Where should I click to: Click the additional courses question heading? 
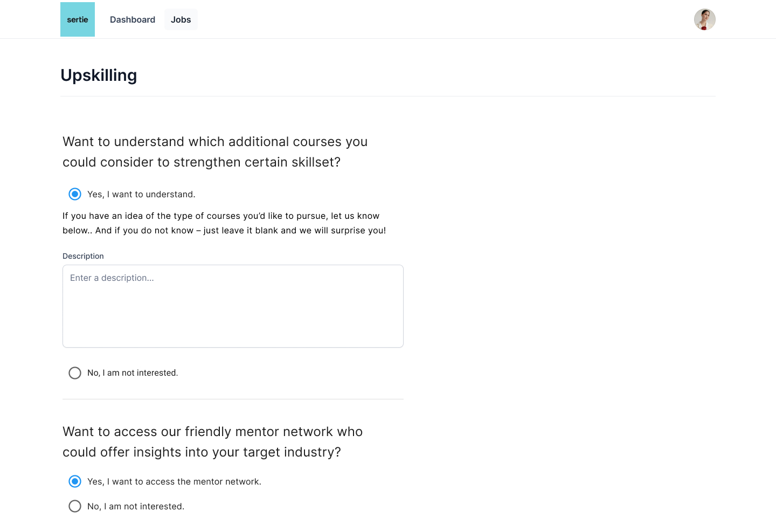[214, 152]
